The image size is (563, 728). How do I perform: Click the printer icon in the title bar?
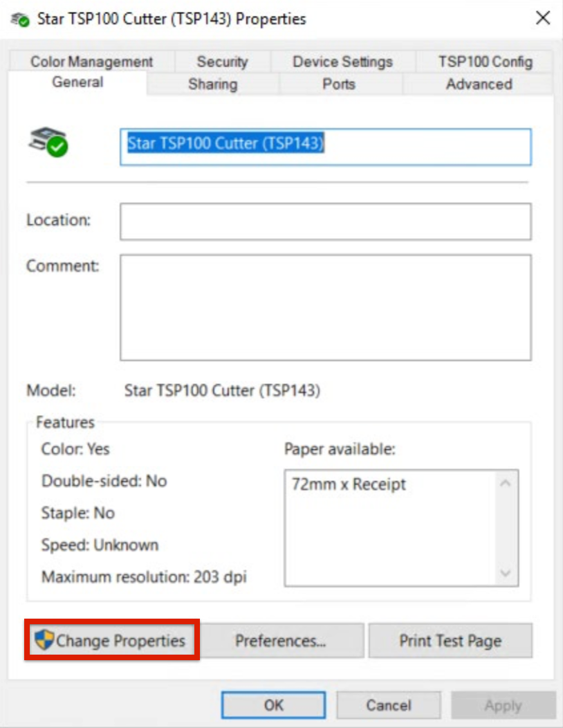[20, 19]
